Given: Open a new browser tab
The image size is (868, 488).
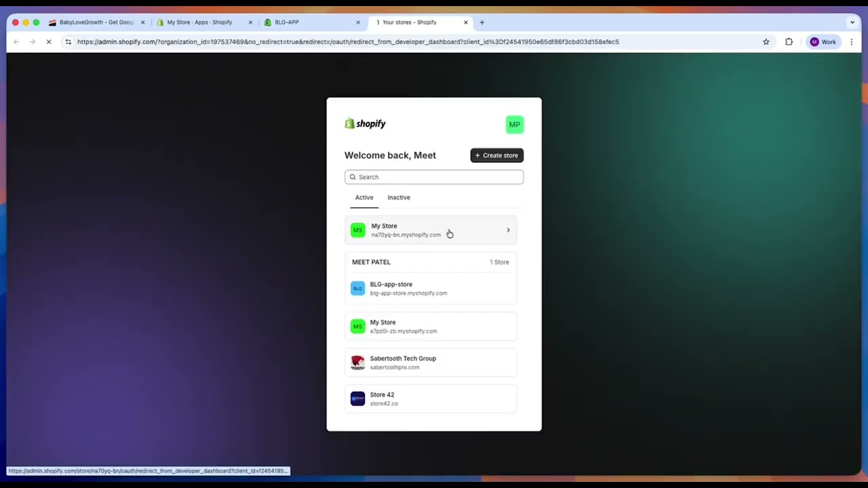Looking at the screenshot, I should click(482, 22).
